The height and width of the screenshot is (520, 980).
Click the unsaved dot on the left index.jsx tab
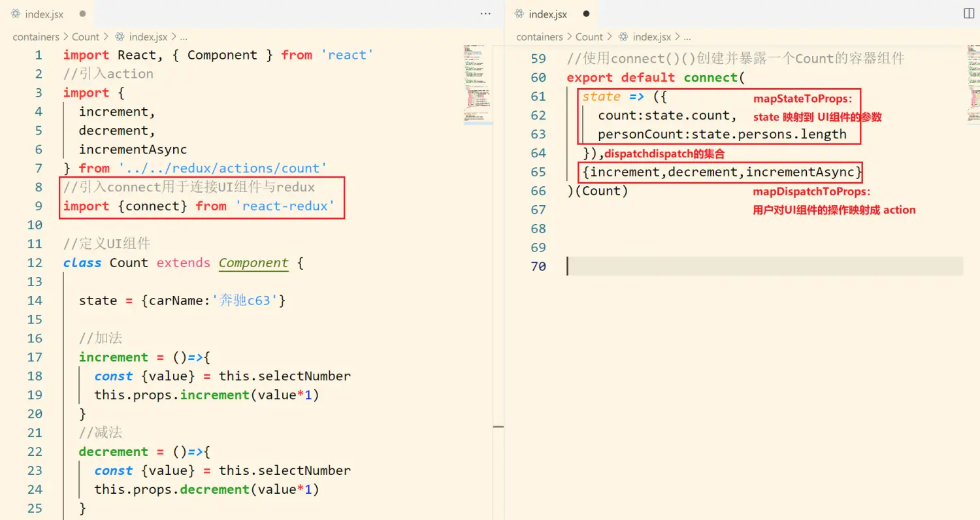point(82,14)
